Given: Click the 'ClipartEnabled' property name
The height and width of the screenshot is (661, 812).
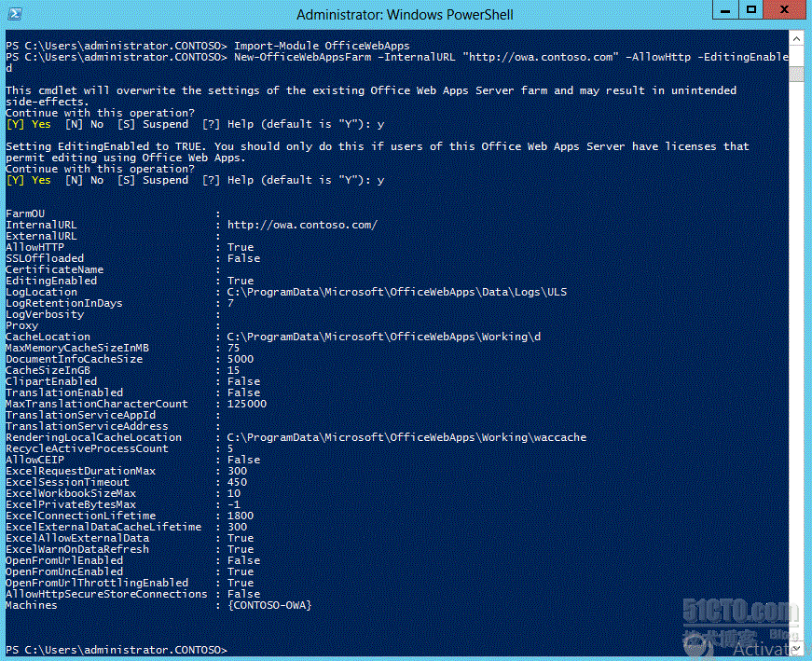Looking at the screenshot, I should pos(51,382).
